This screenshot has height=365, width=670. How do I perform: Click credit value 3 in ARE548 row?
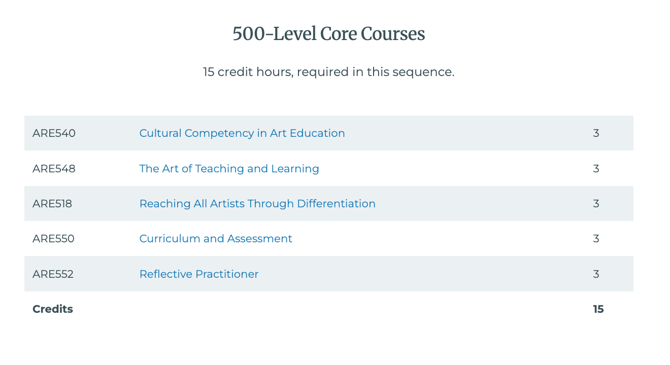tap(596, 169)
